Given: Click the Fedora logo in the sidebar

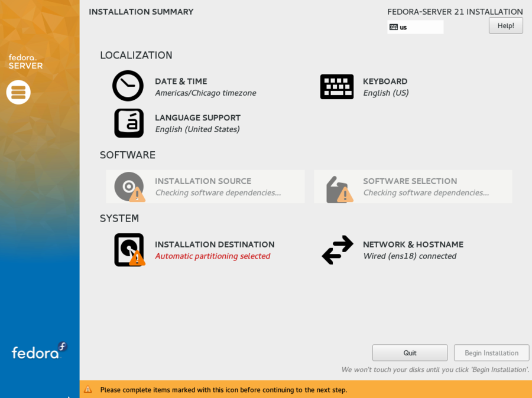Looking at the screenshot, I should click(39, 351).
